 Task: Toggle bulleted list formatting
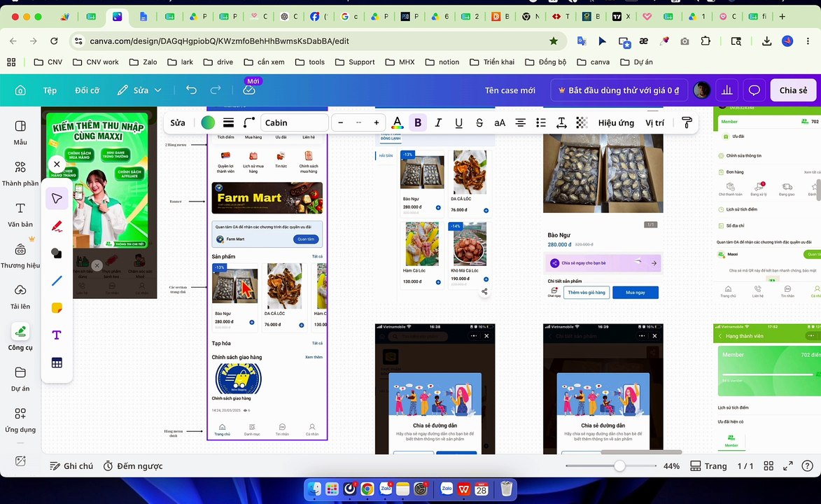click(x=541, y=122)
